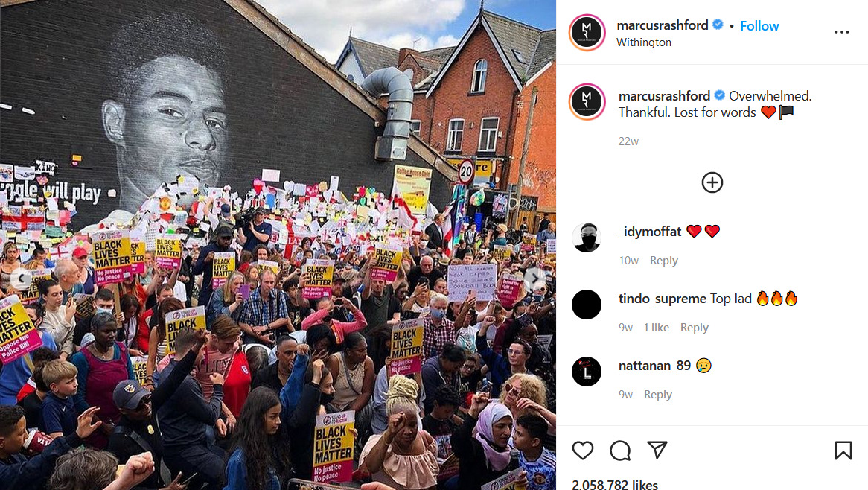Like the post with the heart icon
Screen dimensions: 868x490
(x=582, y=450)
